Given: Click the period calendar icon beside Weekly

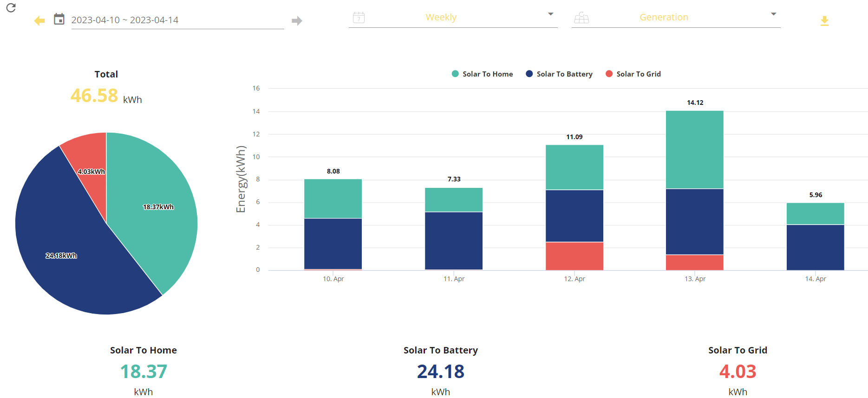Looking at the screenshot, I should click(x=359, y=18).
